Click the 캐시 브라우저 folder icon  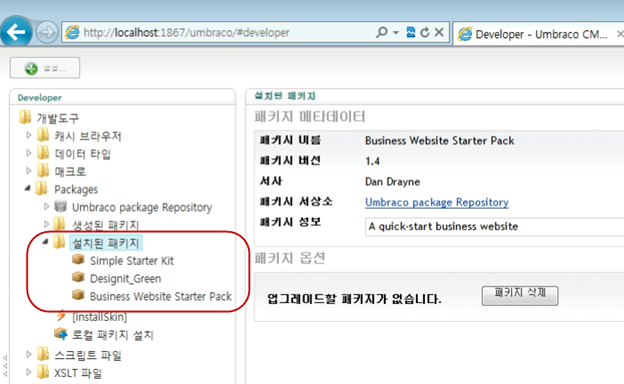[43, 135]
